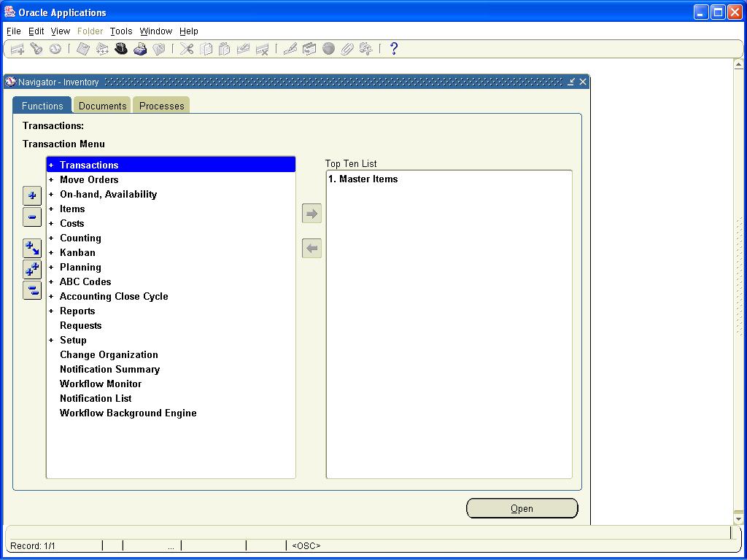
Task: Click the vertical scrollbar down arrow
Action: (738, 518)
